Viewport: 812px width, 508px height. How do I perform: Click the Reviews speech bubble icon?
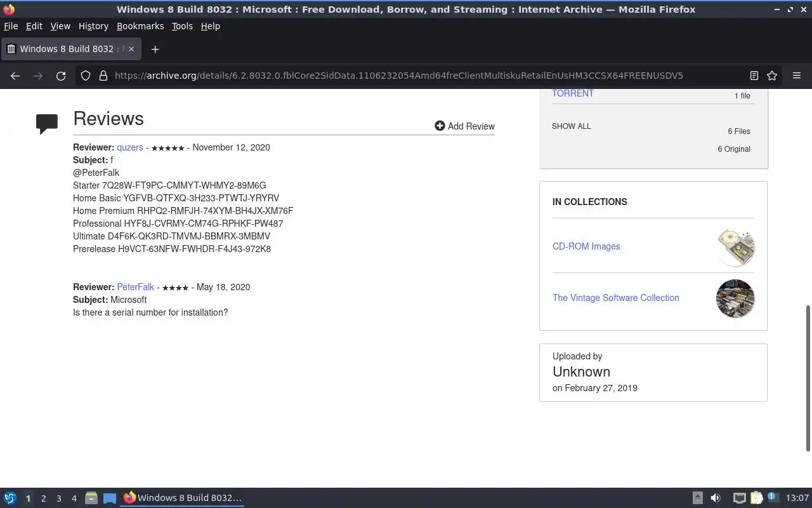(47, 124)
